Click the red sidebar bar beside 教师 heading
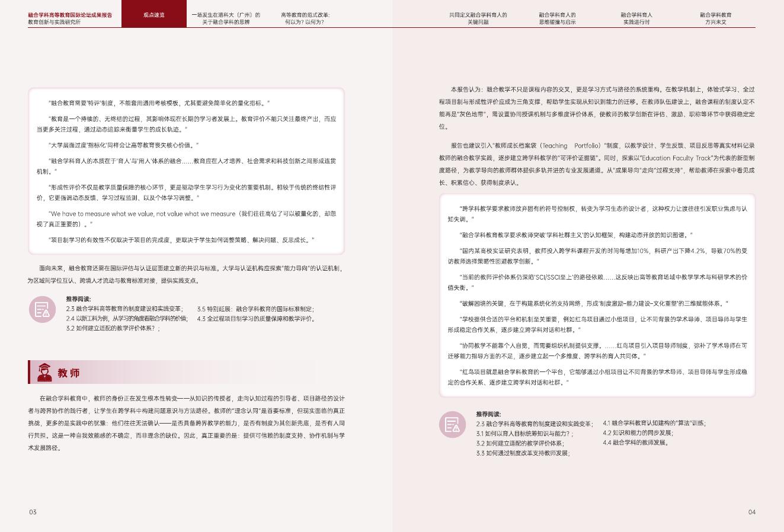784x532 pixels. click(x=28, y=372)
